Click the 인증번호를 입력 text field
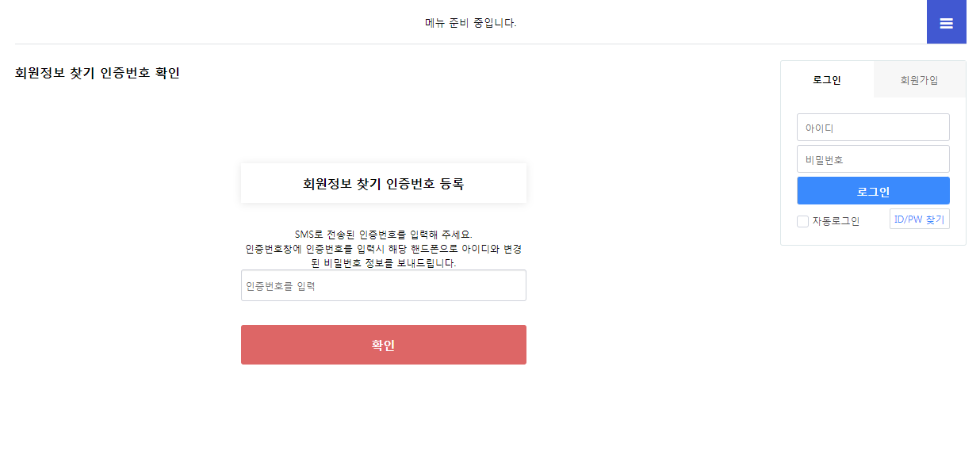Viewport: 980px width, 462px height. (x=383, y=286)
